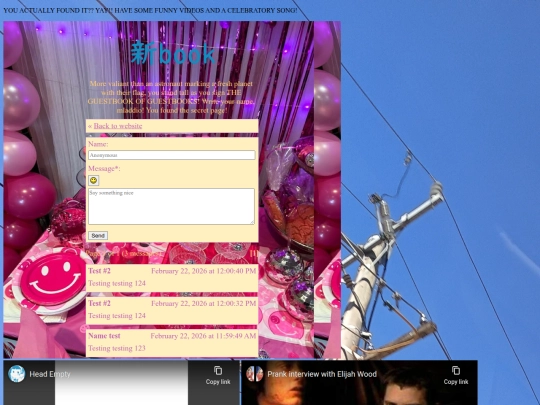Focus the Say something nice message box
The height and width of the screenshot is (405, 540).
pos(172,206)
